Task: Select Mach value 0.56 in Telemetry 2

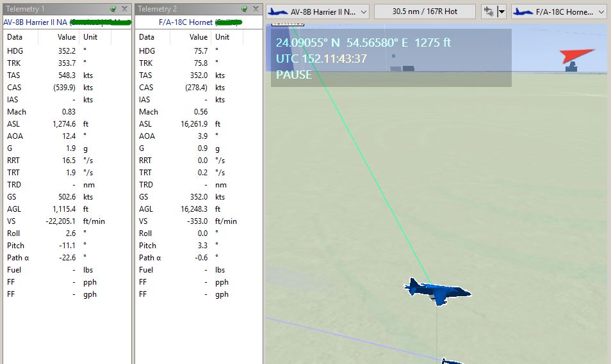Action: pyautogui.click(x=200, y=112)
